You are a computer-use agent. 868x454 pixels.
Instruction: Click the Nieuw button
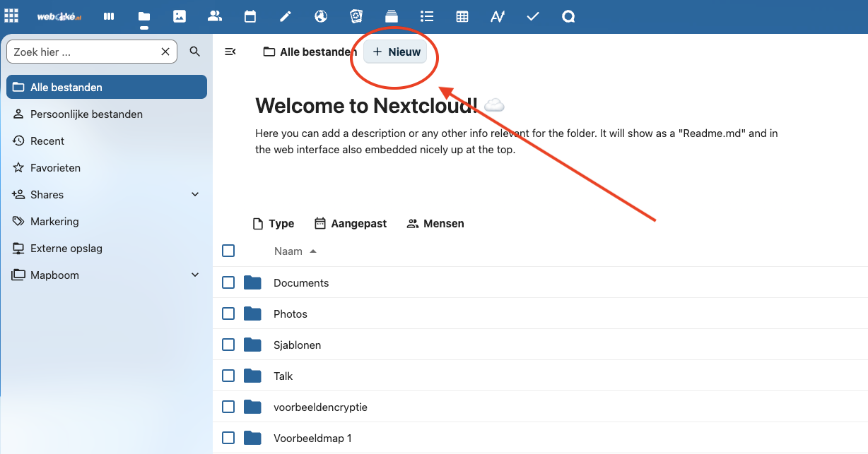[396, 52]
